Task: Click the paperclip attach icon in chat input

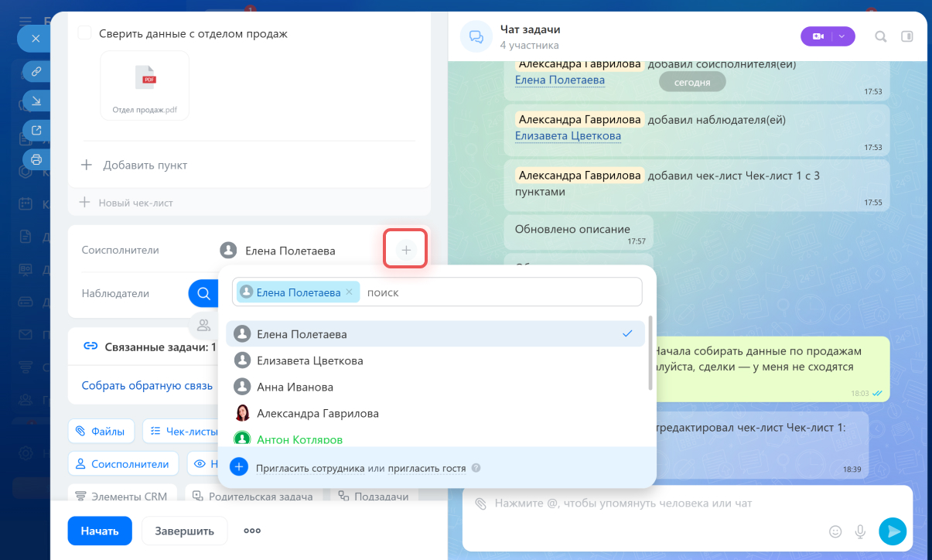Action: pyautogui.click(x=480, y=504)
